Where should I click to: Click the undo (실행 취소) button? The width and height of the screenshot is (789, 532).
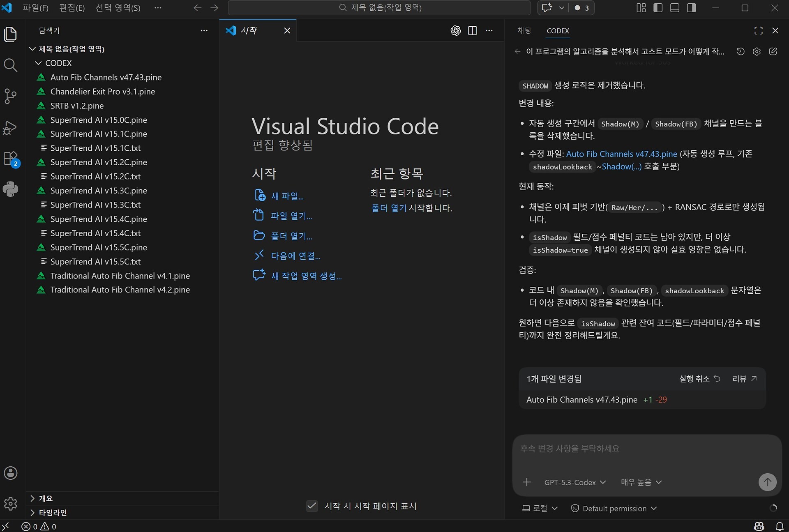pyautogui.click(x=699, y=379)
